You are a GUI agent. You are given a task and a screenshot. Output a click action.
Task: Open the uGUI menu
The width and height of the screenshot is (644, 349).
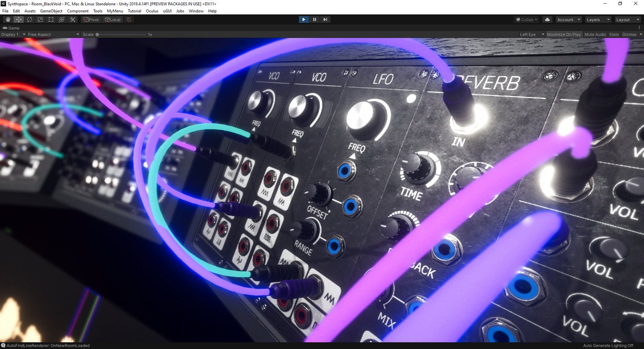[167, 11]
